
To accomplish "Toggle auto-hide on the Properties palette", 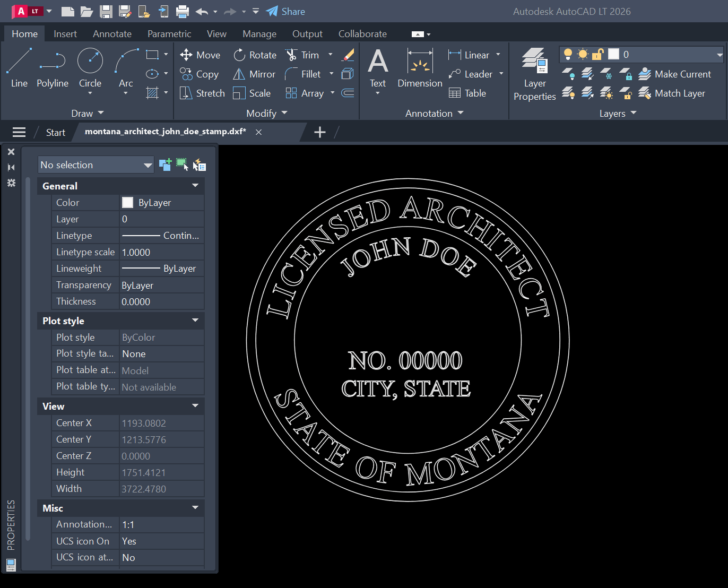I will [11, 167].
